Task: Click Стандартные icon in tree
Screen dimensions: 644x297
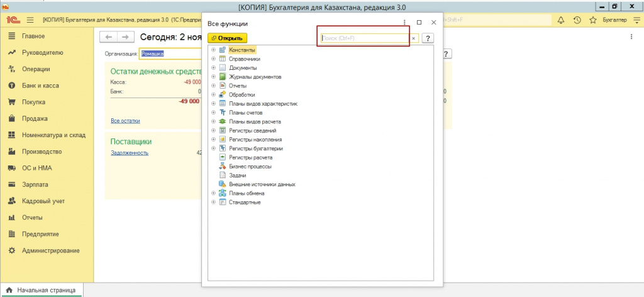Action: tap(222, 202)
